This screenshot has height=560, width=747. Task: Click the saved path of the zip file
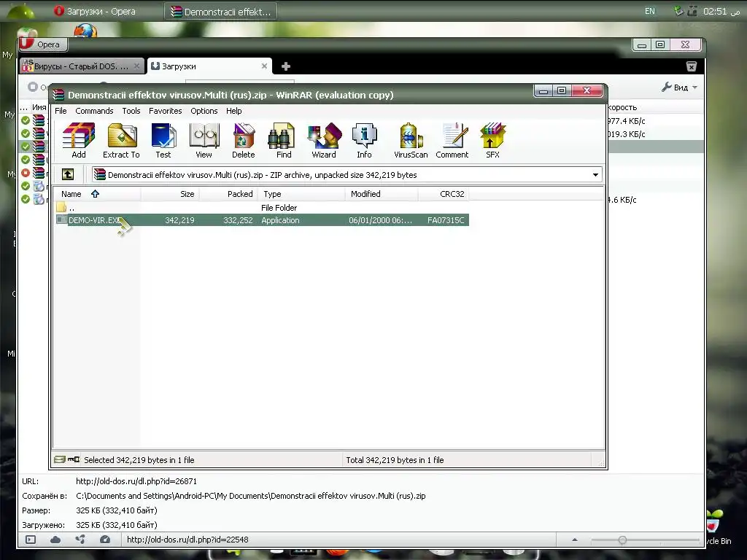click(x=251, y=496)
